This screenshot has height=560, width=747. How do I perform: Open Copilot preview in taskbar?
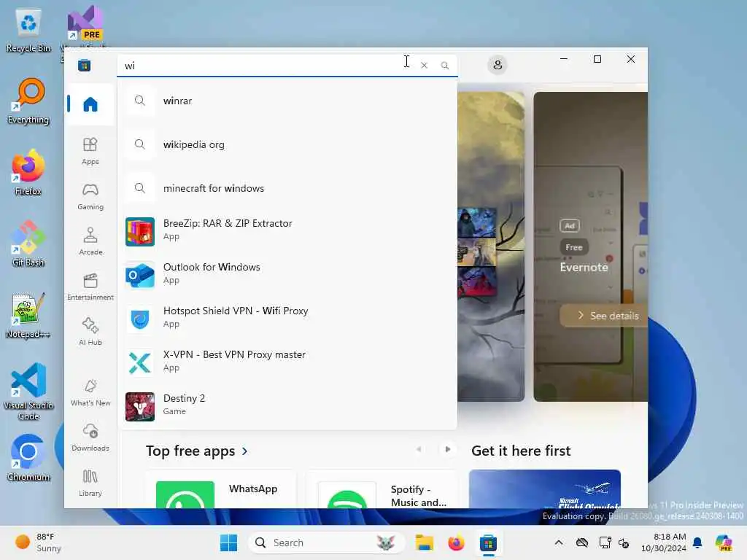tap(724, 542)
